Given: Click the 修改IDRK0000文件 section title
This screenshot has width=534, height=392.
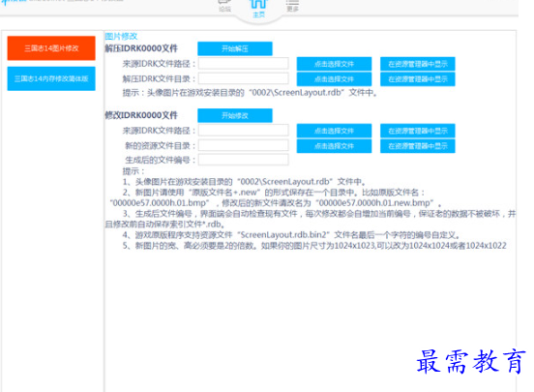Looking at the screenshot, I should [141, 115].
